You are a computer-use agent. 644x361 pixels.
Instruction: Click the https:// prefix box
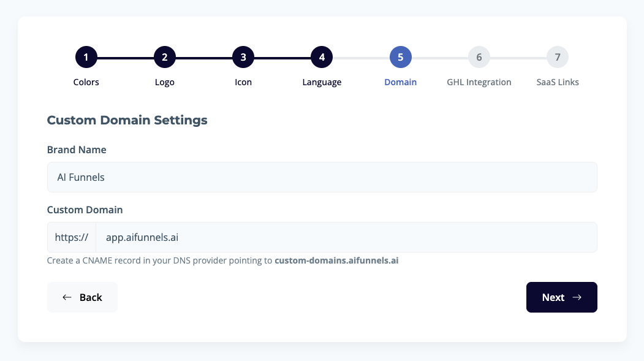[x=72, y=237]
